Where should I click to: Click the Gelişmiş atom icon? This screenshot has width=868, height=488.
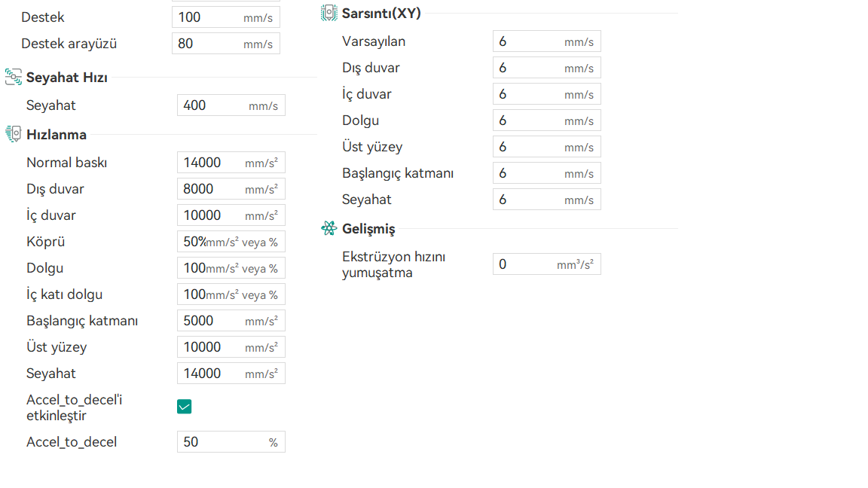329,228
